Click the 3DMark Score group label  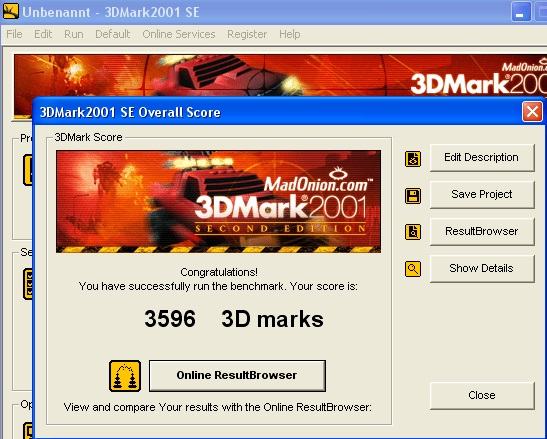88,137
